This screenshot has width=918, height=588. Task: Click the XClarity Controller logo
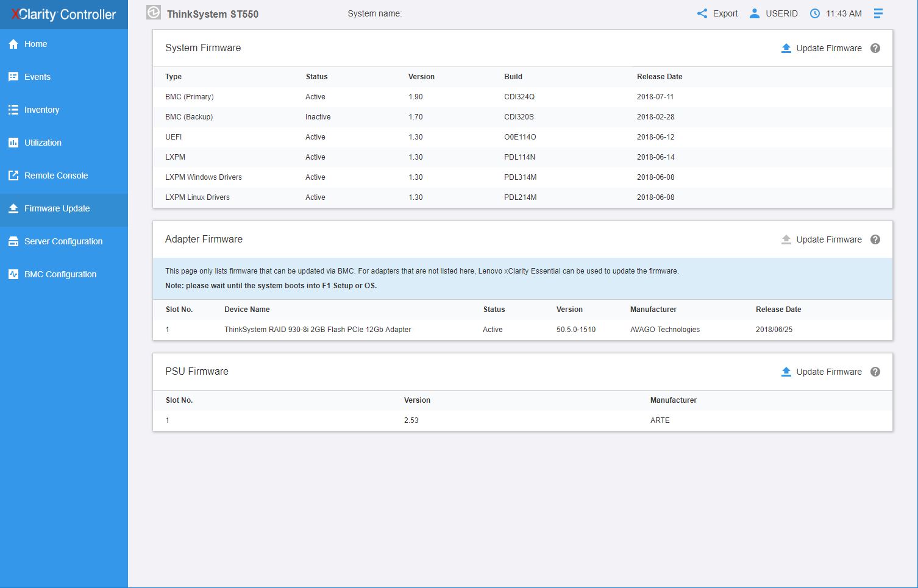click(x=63, y=14)
